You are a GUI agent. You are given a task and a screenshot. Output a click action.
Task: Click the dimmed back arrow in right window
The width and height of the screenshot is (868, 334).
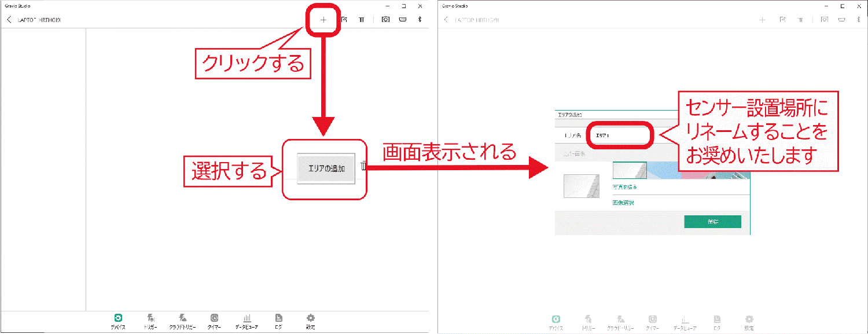pos(446,20)
